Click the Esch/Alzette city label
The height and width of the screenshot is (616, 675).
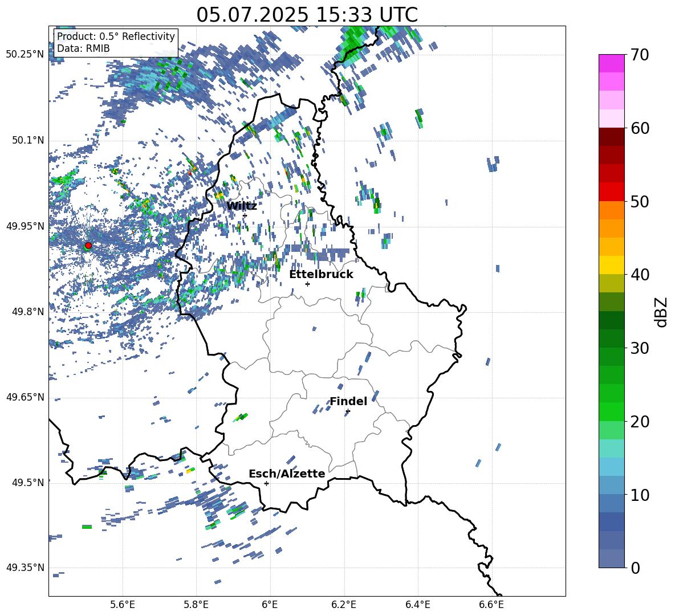point(287,474)
